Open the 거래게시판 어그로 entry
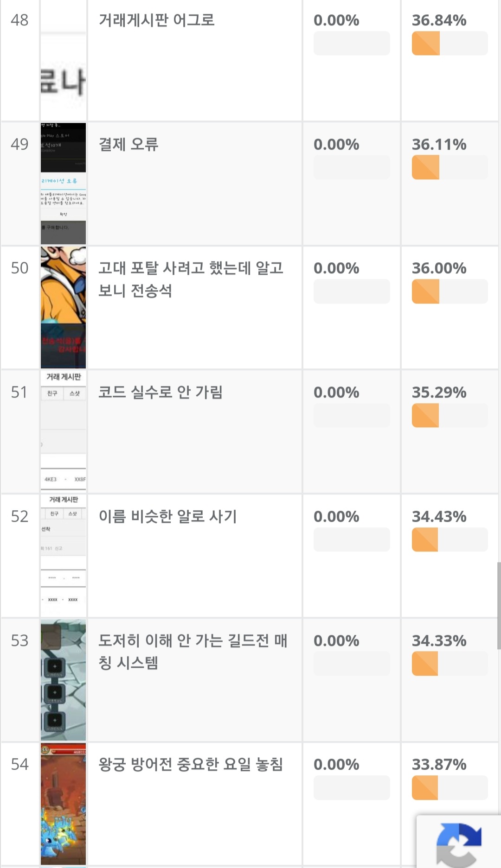 (x=157, y=20)
